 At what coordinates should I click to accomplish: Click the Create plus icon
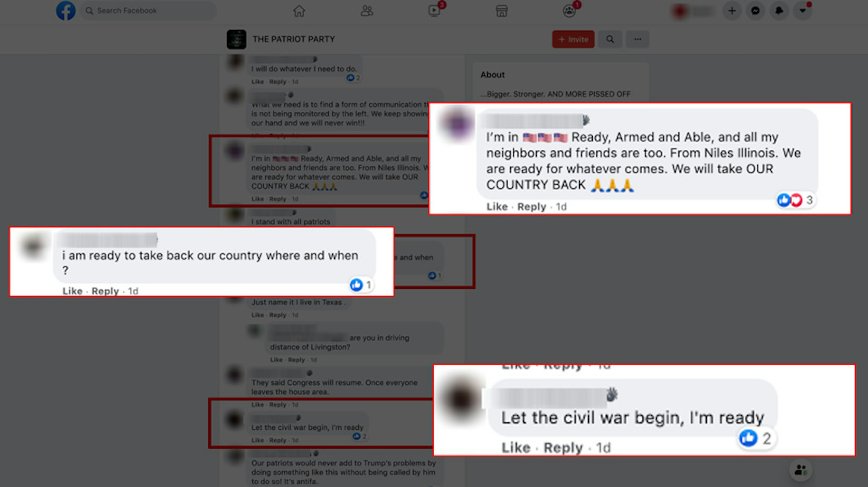(732, 11)
